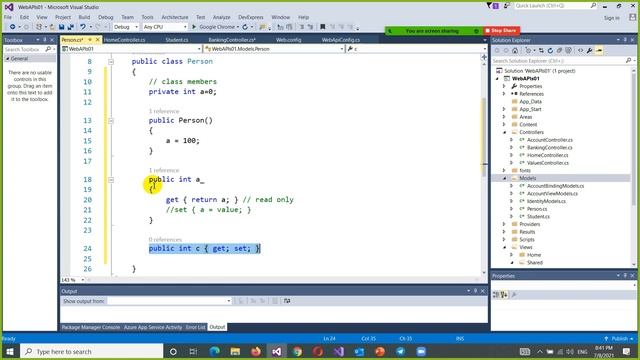
Task: Open Google Chrome from the Windows taskbar
Action: [297, 351]
